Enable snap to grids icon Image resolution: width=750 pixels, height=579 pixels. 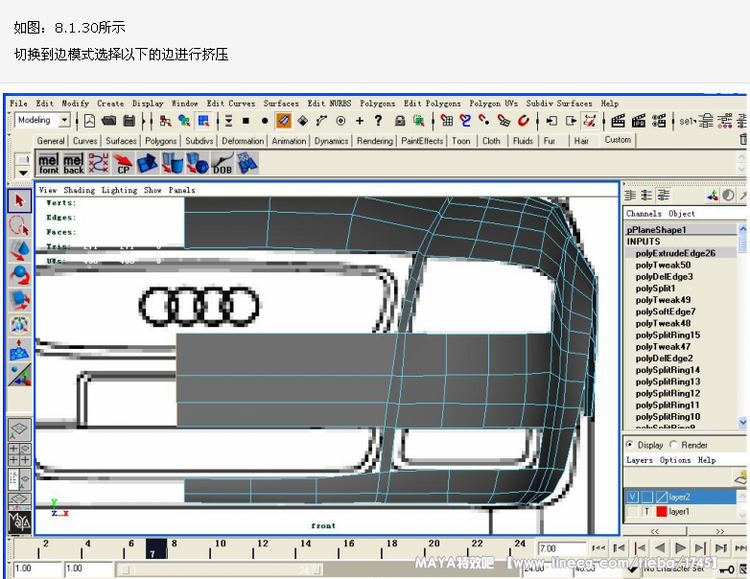447,121
